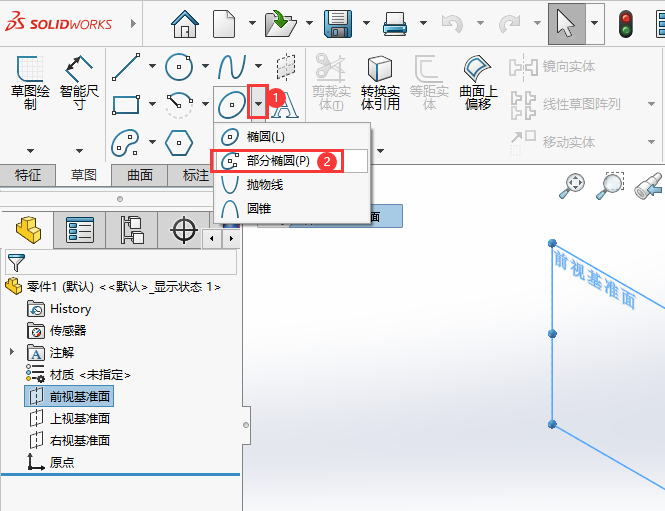Open the Arc tool dropdown arrow
Viewport: 665px width, 511px height.
coord(205,103)
